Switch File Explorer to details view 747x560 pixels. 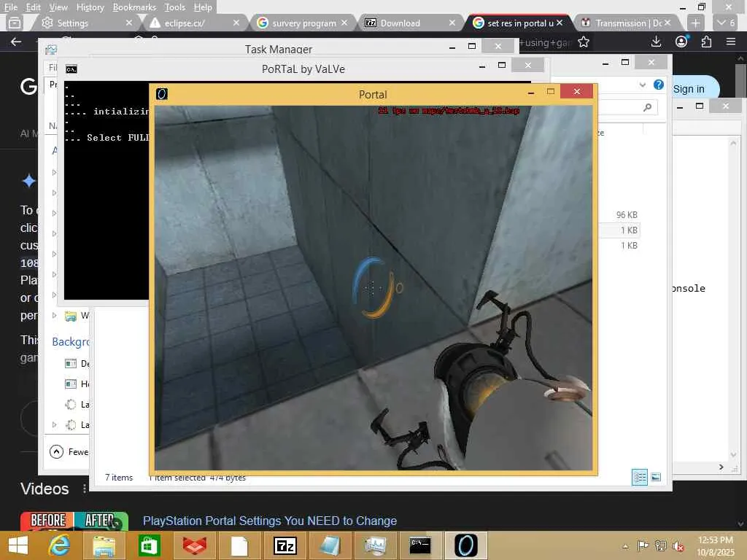click(x=639, y=477)
